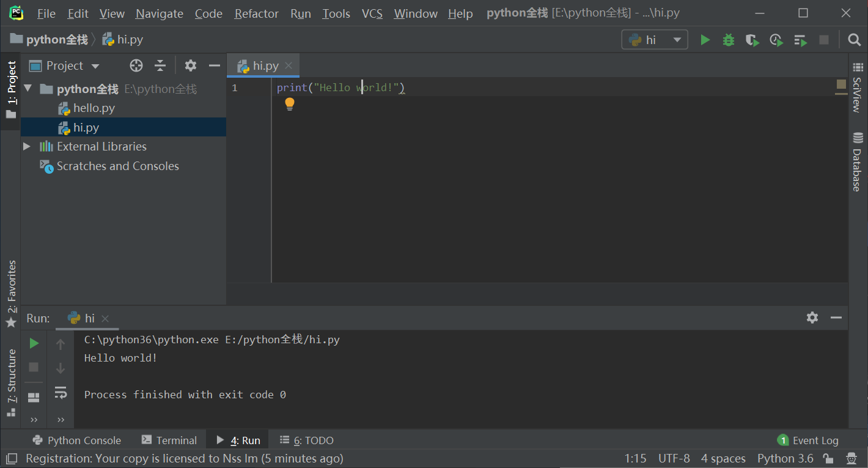Click the 4: Run tool window button
The height and width of the screenshot is (468, 868).
(x=238, y=440)
